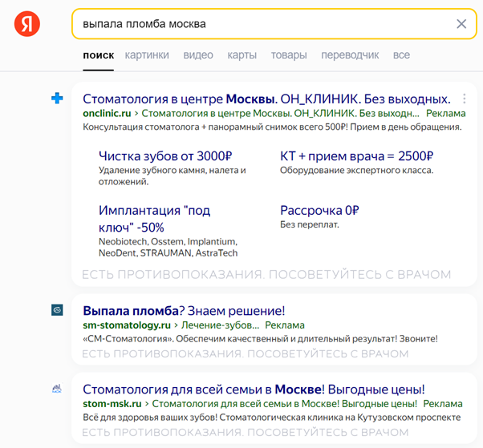
Task: Open the карты tab
Action: 241,55
